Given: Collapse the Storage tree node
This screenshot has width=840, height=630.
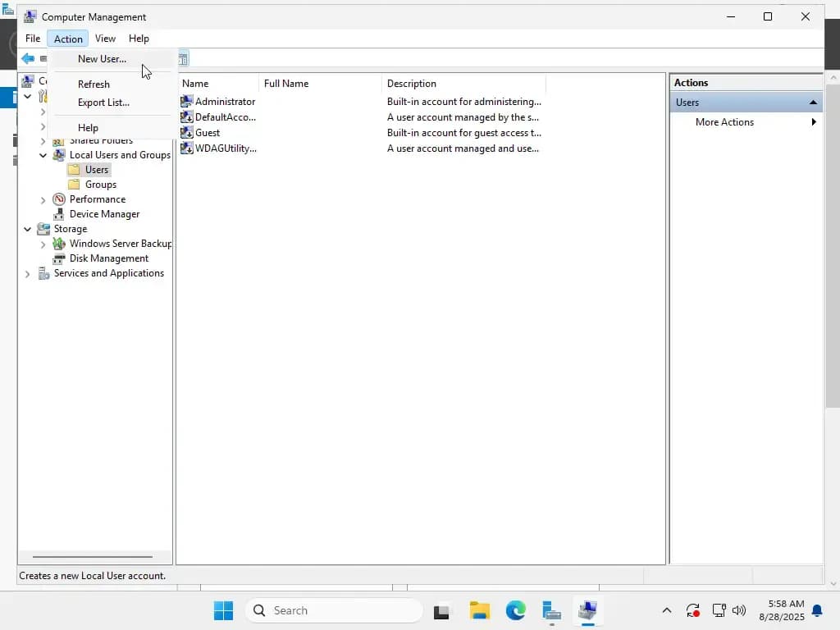Looking at the screenshot, I should click(x=27, y=230).
